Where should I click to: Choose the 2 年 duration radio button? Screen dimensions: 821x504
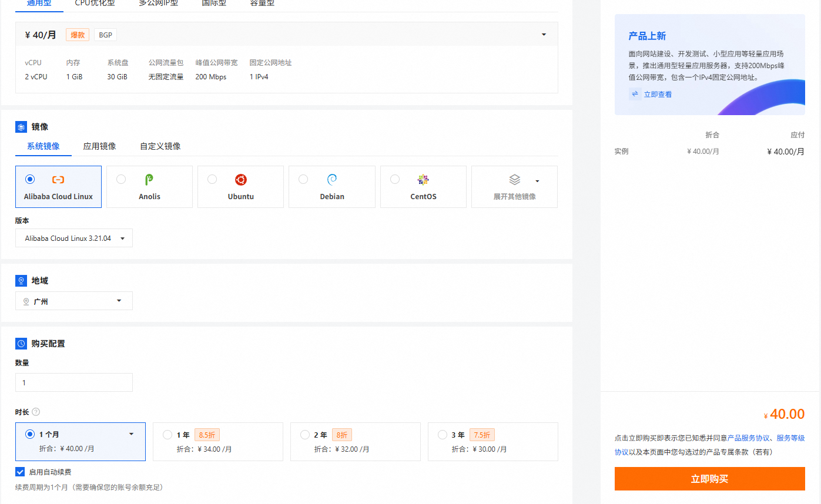click(x=305, y=435)
